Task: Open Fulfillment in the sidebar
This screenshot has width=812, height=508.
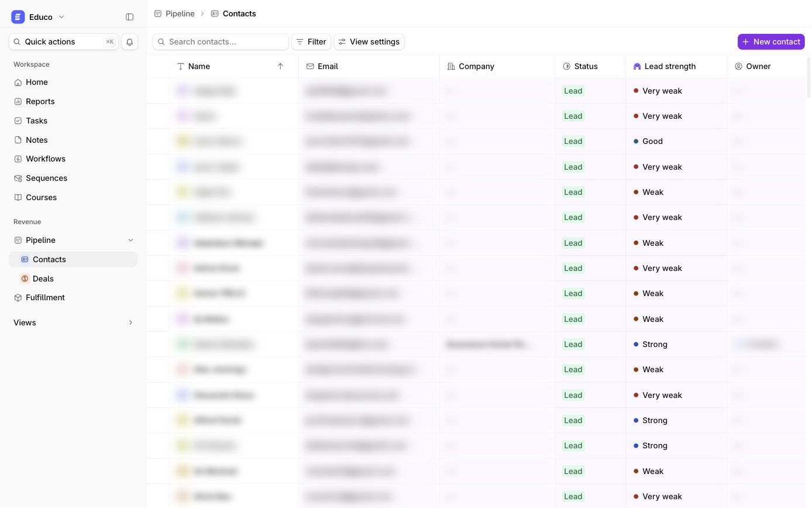Action: pos(73,297)
